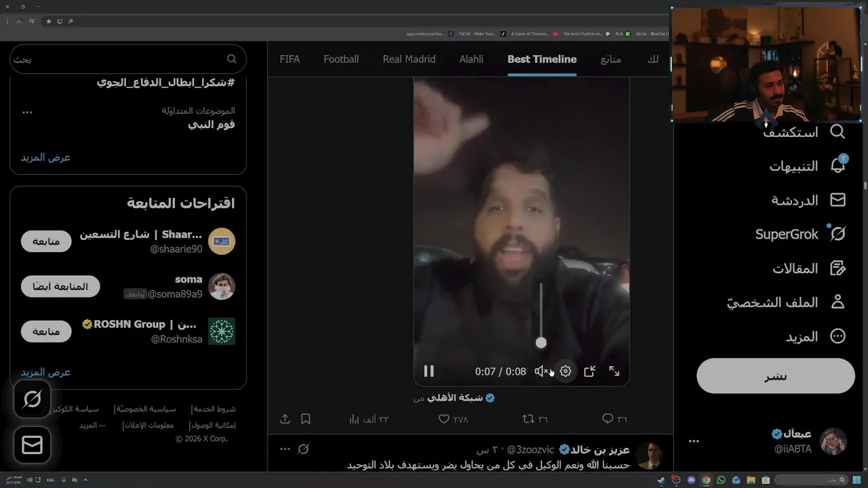Open Chrome from the taskbar
Image resolution: width=868 pixels, height=488 pixels.
point(706,481)
